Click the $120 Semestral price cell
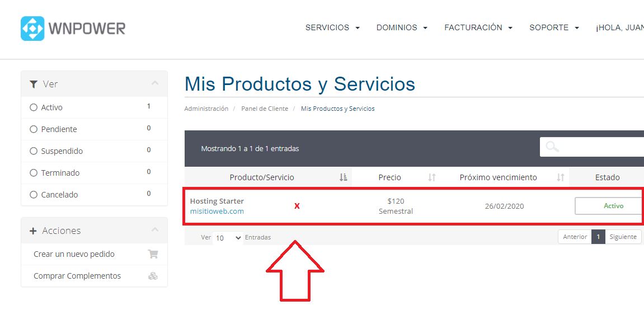This screenshot has width=644, height=310. point(396,206)
